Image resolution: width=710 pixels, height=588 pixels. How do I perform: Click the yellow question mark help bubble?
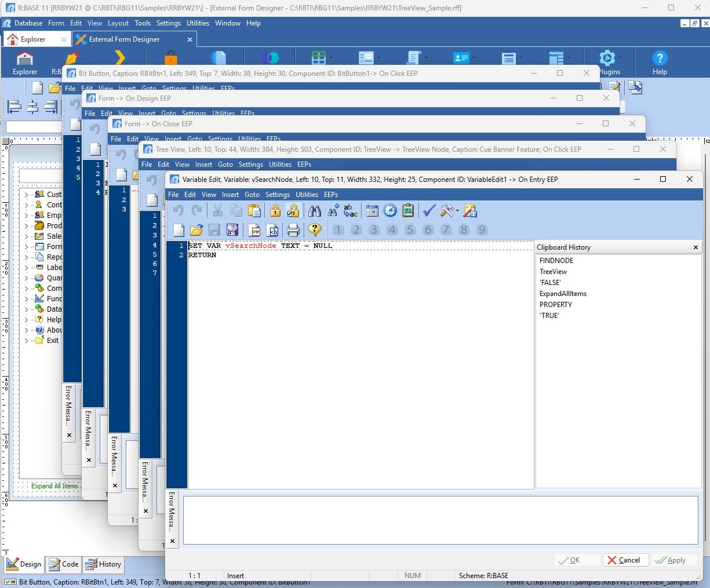pos(315,230)
